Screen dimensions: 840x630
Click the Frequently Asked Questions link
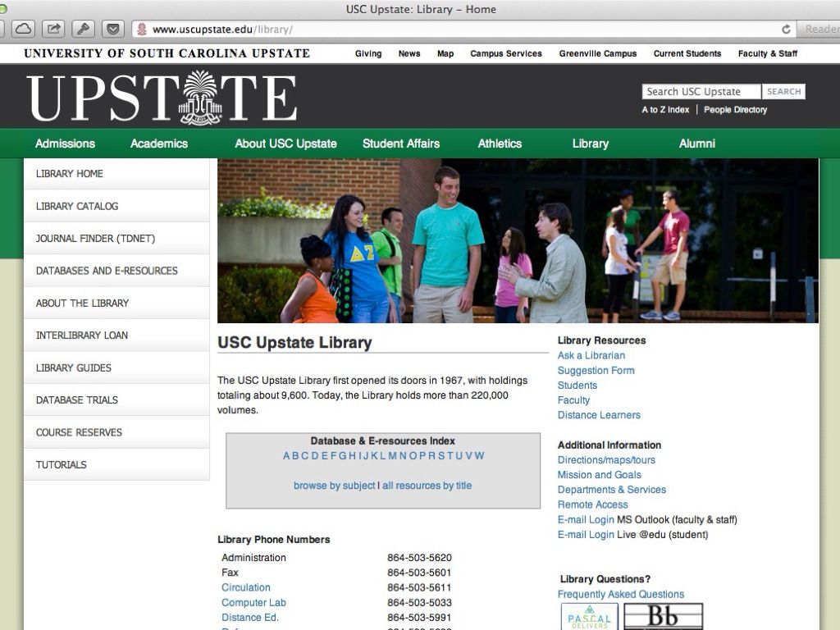click(620, 594)
